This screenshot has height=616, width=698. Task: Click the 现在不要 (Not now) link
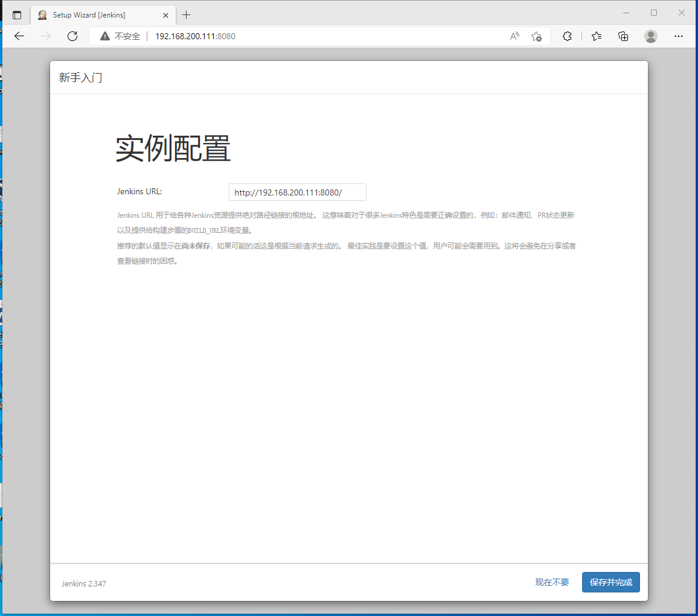pos(552,582)
